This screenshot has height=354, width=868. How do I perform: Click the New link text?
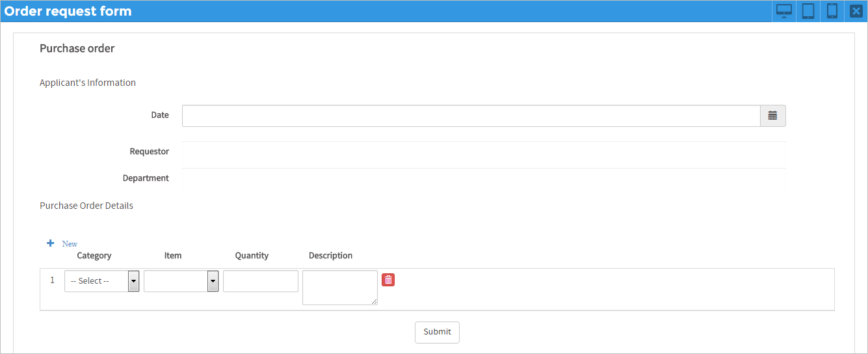click(70, 244)
